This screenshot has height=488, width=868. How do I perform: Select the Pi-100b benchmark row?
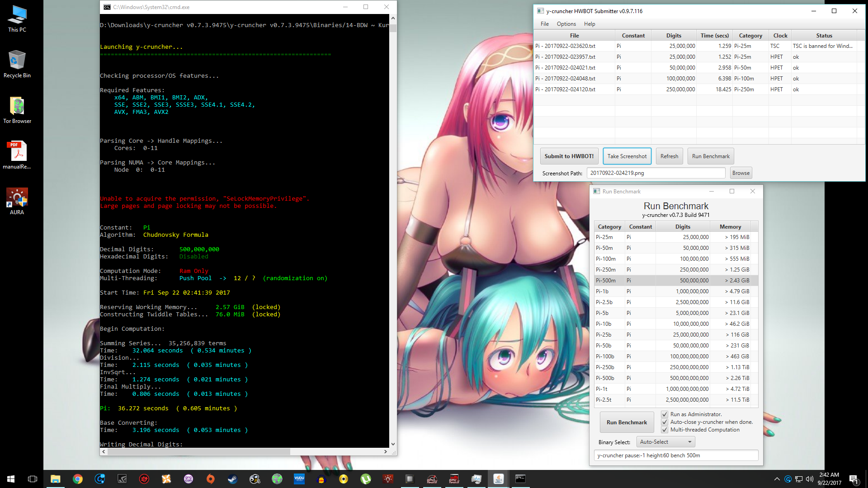click(676, 357)
